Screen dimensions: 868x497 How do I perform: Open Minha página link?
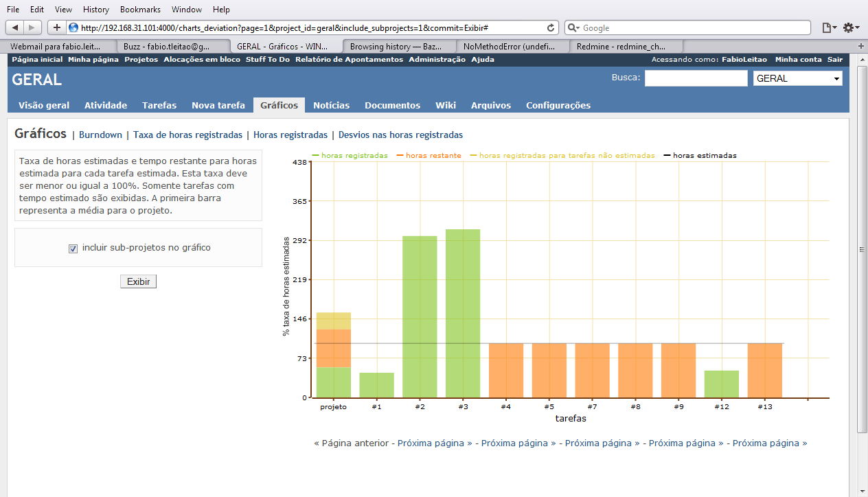point(93,60)
